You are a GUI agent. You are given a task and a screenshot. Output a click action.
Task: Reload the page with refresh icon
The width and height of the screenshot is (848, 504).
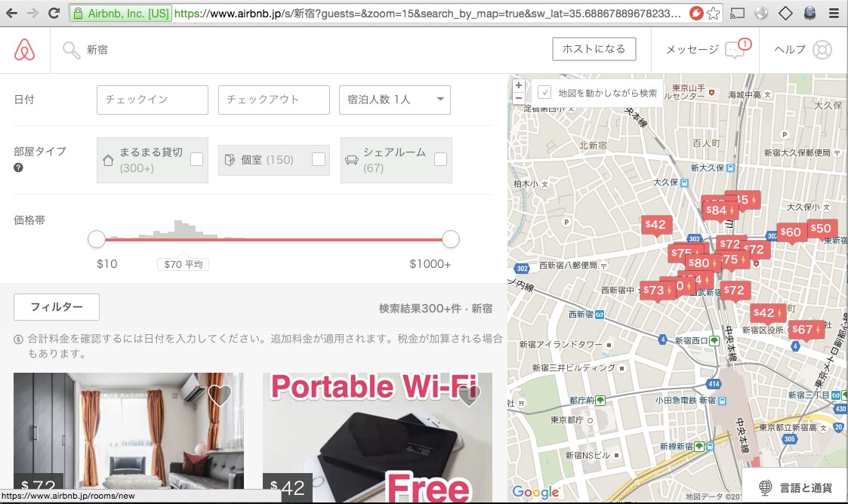click(54, 13)
